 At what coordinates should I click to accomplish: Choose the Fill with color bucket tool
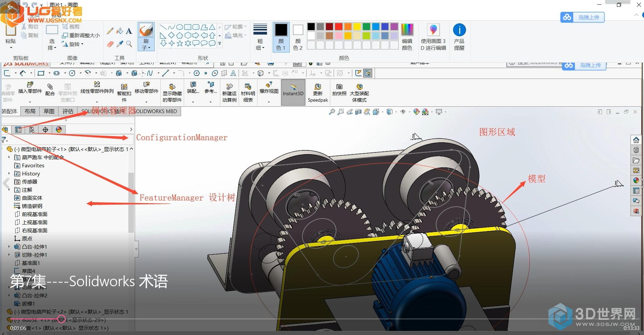point(119,31)
